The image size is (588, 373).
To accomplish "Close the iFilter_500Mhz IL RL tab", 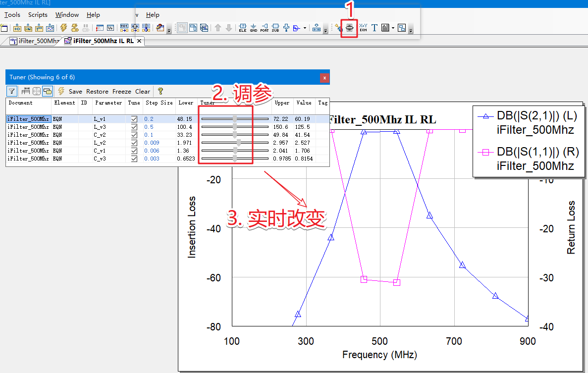I will [139, 41].
